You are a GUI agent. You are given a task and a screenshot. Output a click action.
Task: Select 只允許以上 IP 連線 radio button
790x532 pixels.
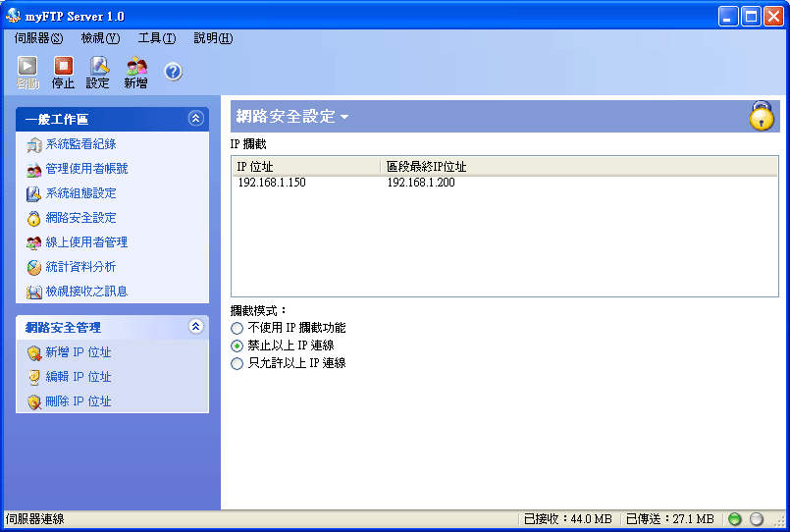pos(237,364)
